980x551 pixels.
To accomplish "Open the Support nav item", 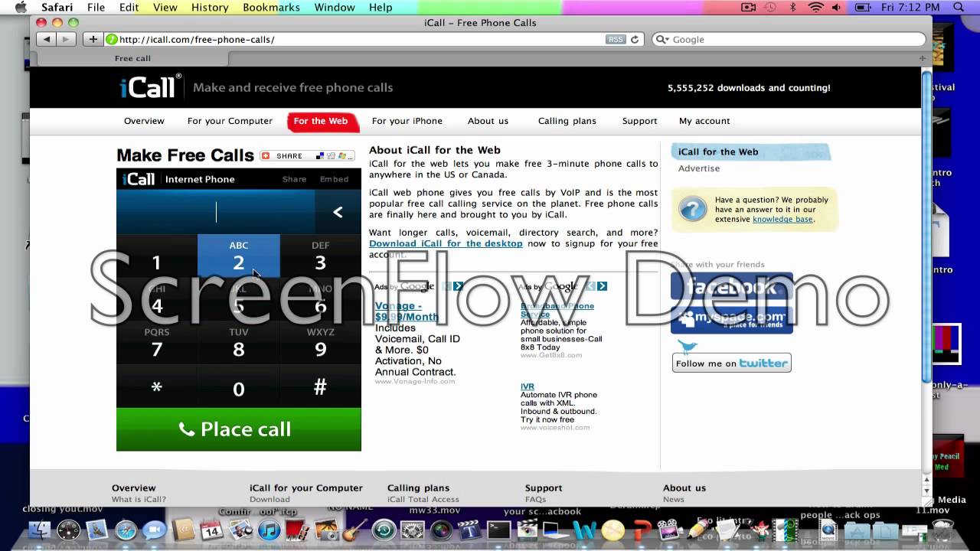I will (639, 121).
